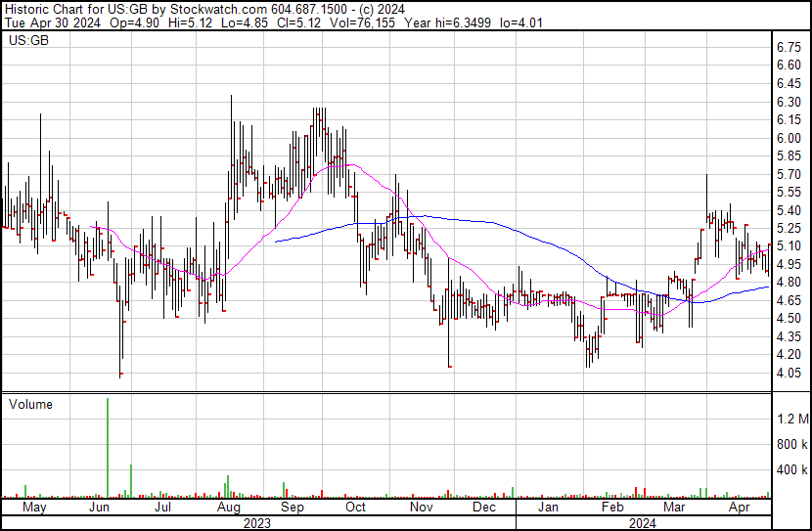Click the Stockwatch.com chart title text
Image resolution: width=812 pixels, height=531 pixels.
[x=219, y=10]
